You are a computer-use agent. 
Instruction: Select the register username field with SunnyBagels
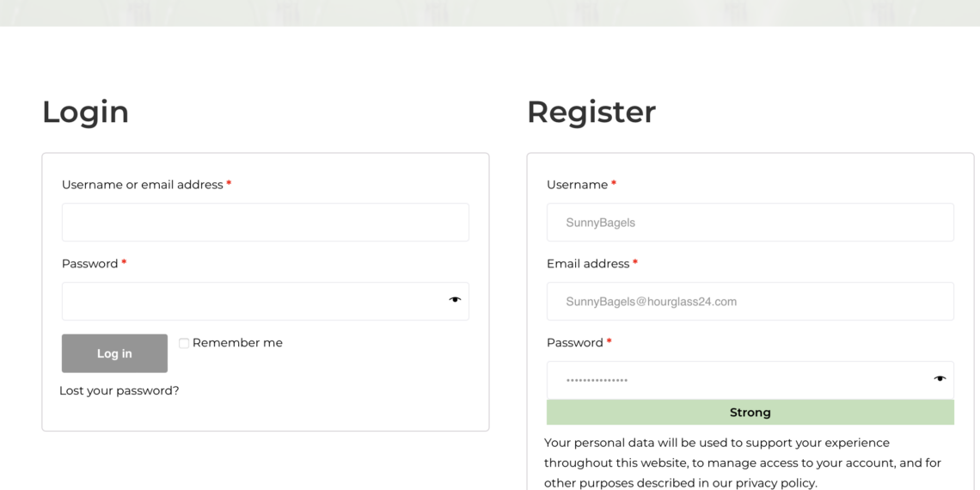pyautogui.click(x=750, y=222)
